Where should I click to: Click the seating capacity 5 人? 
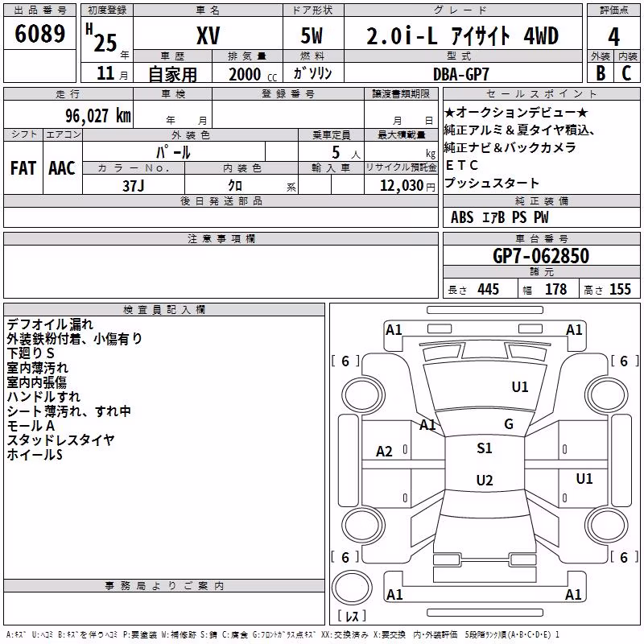346,153
